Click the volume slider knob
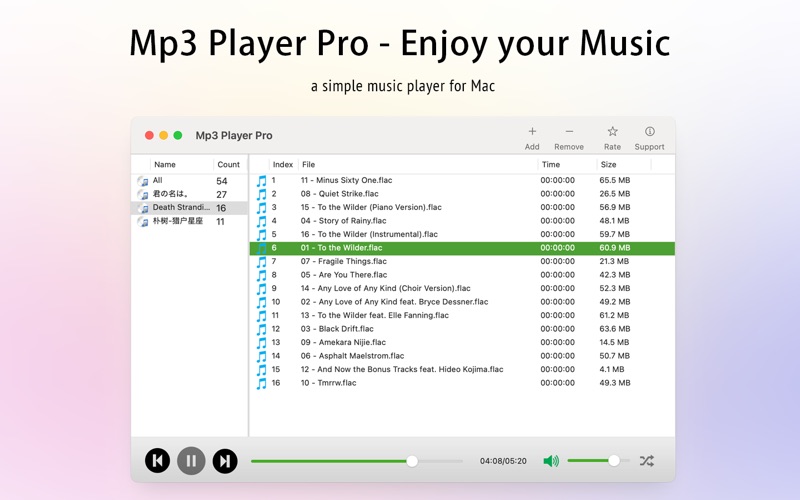 click(x=614, y=461)
